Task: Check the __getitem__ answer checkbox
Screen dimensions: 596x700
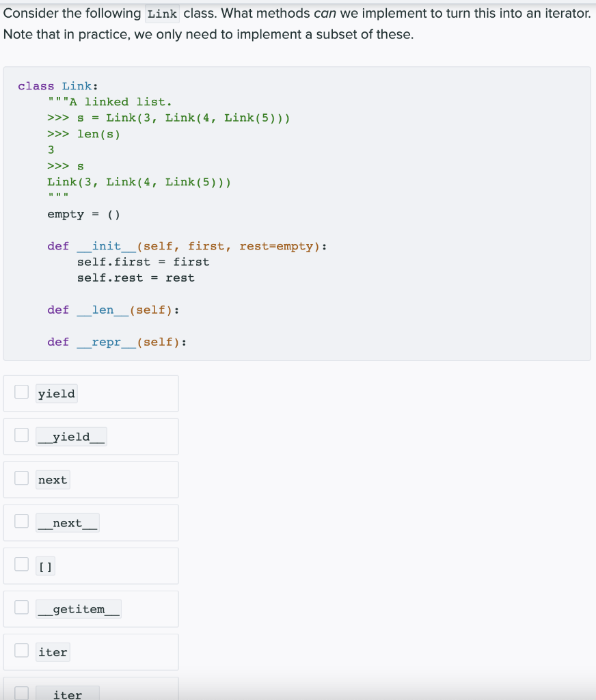Action: pyautogui.click(x=21, y=606)
